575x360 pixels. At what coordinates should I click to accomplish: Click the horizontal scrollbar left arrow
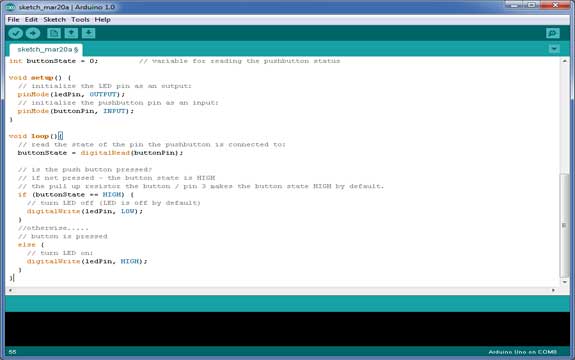pyautogui.click(x=10, y=290)
